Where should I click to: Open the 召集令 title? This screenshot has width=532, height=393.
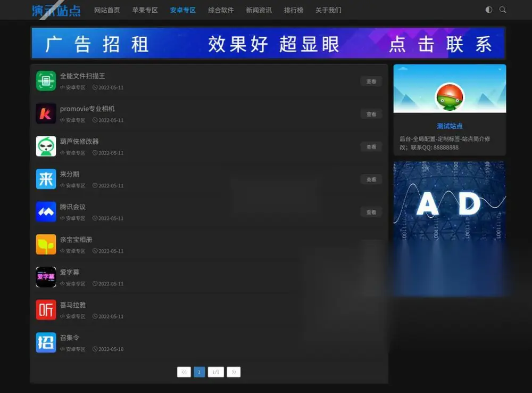tap(70, 338)
